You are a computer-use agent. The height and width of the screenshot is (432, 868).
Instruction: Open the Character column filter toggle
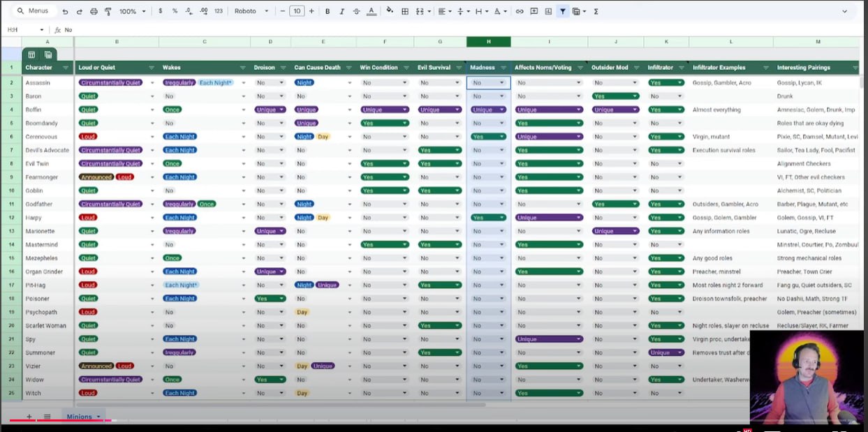pos(66,68)
